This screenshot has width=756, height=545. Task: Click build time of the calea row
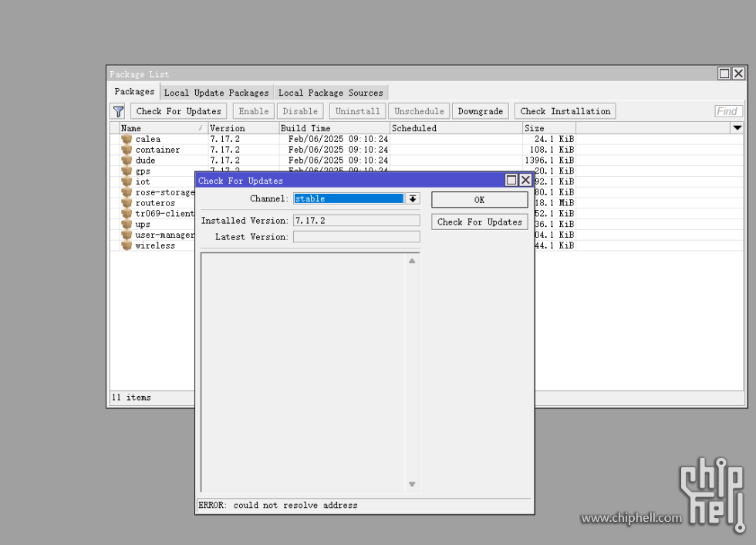tap(338, 139)
